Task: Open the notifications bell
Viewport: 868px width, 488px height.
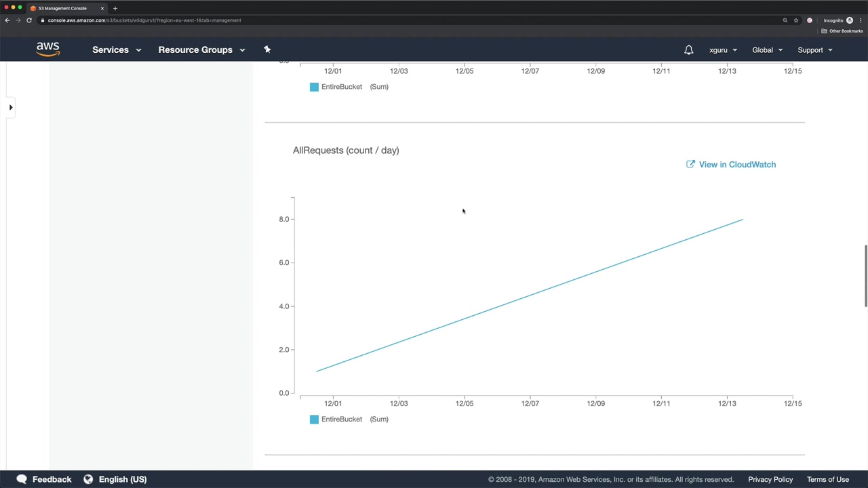Action: tap(688, 49)
